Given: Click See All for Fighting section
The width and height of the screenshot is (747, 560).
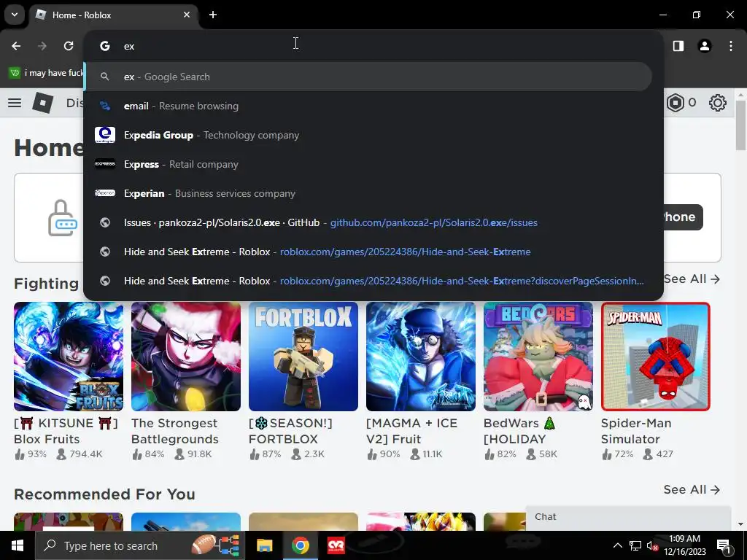Looking at the screenshot, I should (692, 279).
